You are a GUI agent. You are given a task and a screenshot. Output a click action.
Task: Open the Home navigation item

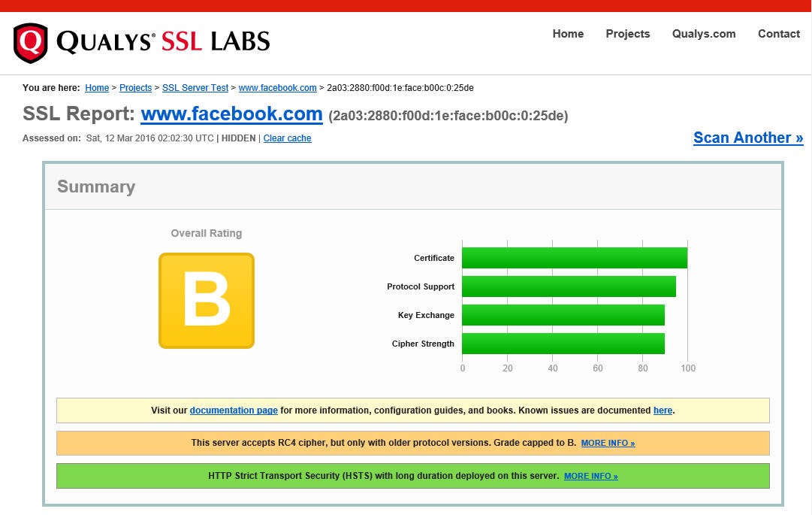tap(568, 34)
